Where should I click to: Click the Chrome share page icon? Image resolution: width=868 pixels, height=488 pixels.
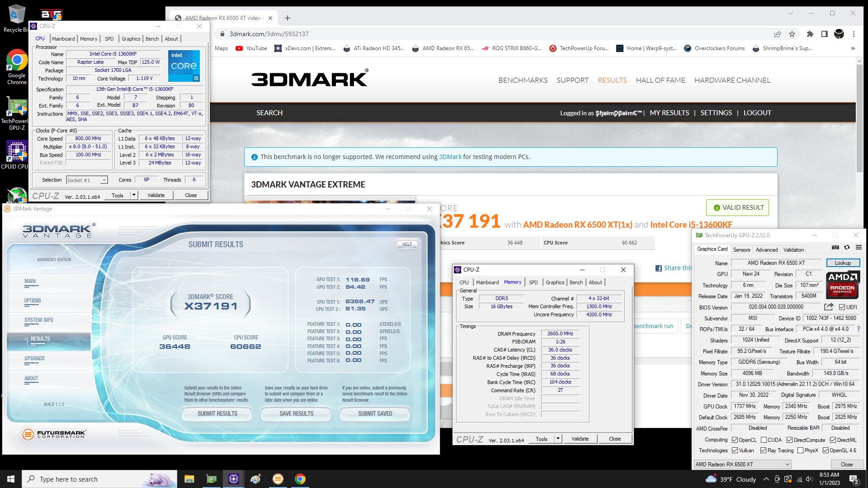[x=778, y=34]
